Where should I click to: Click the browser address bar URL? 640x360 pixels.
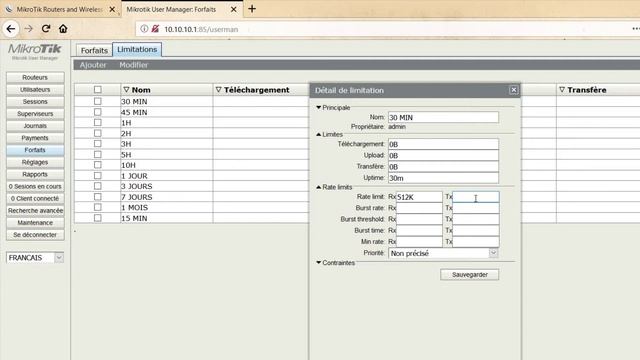pyautogui.click(x=201, y=29)
